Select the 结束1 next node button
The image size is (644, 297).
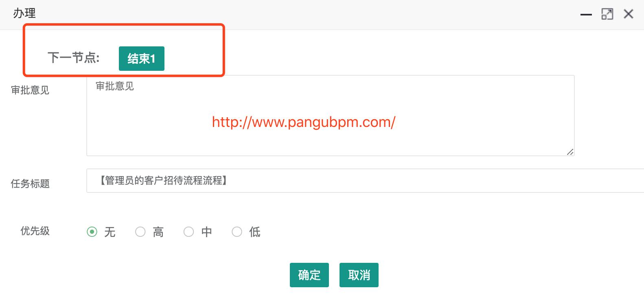pos(142,59)
